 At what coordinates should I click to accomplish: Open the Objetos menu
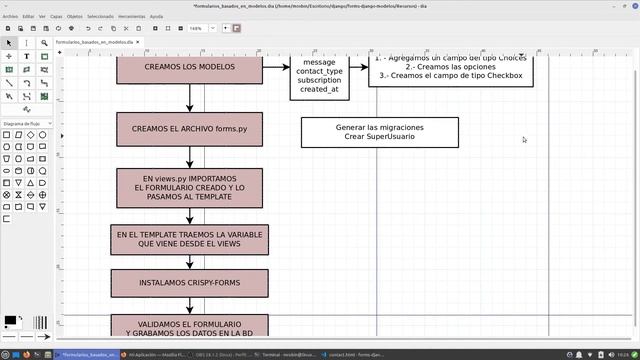[x=75, y=17]
